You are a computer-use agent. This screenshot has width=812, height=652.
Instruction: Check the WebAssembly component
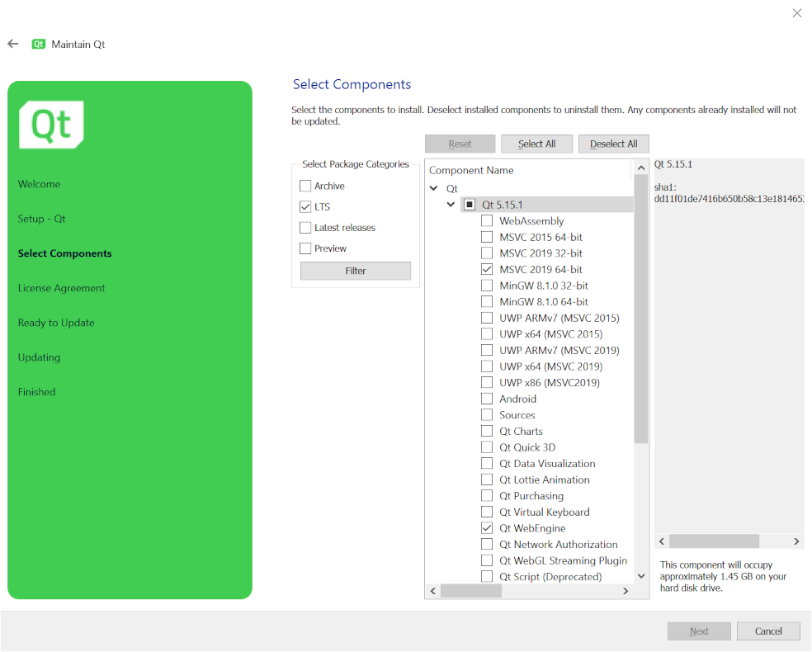pyautogui.click(x=487, y=220)
